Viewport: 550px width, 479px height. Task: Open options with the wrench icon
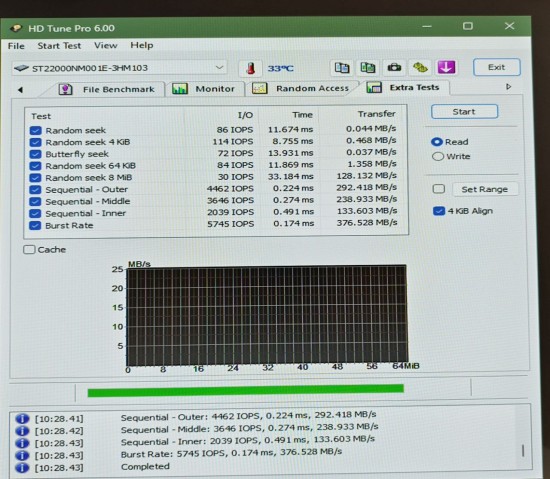420,67
